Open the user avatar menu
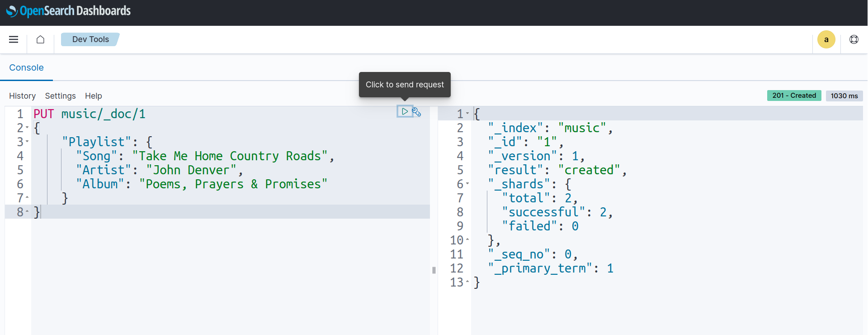Viewport: 868px width, 335px height. coord(826,39)
